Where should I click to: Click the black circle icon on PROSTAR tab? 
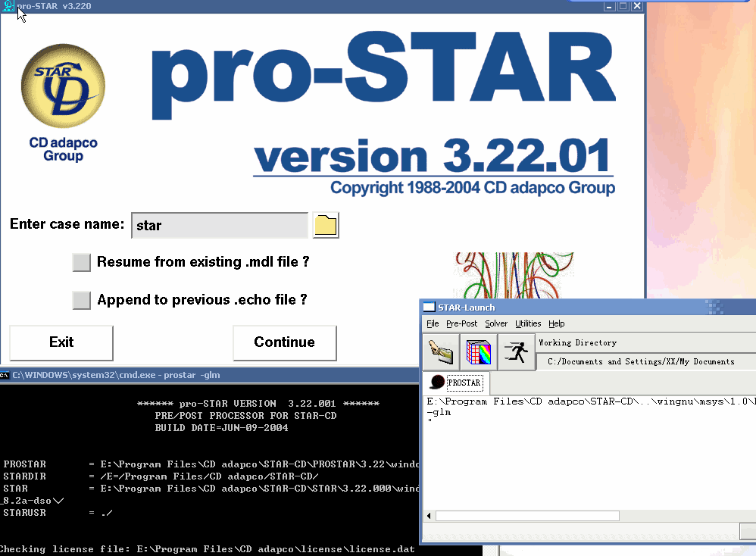click(437, 383)
